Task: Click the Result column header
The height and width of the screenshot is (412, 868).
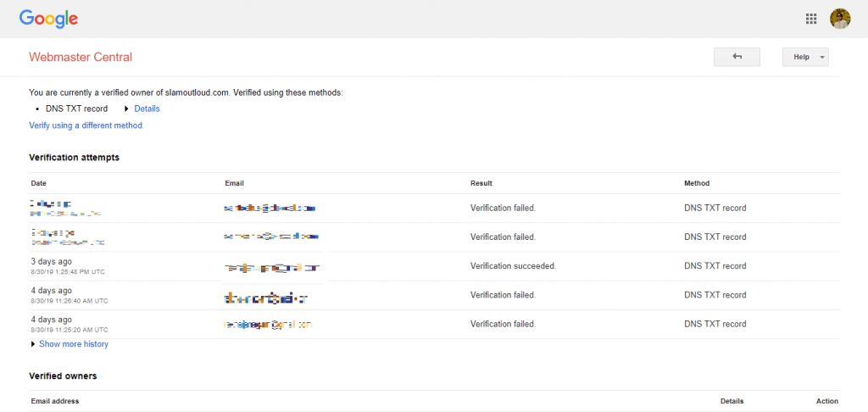Action: pos(481,183)
